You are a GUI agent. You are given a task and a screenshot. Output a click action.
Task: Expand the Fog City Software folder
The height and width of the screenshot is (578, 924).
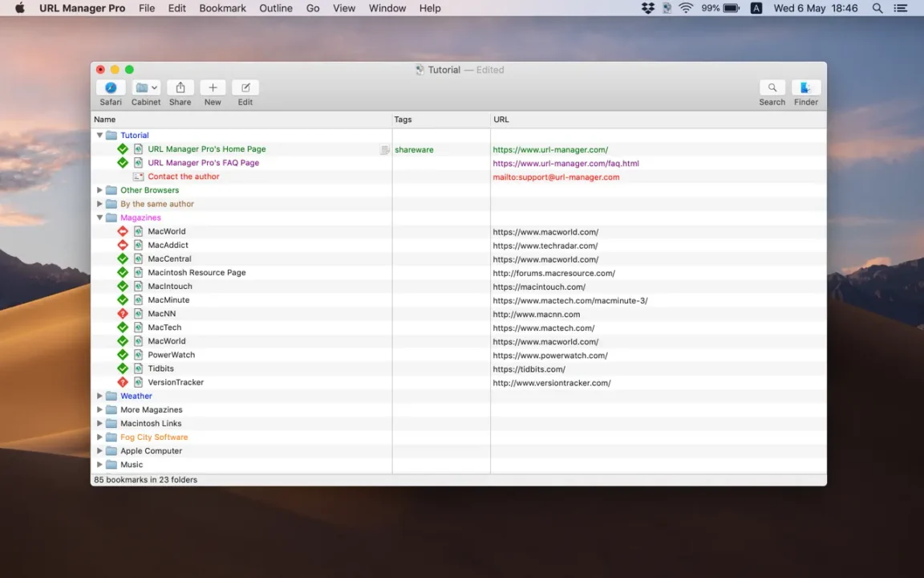point(99,438)
